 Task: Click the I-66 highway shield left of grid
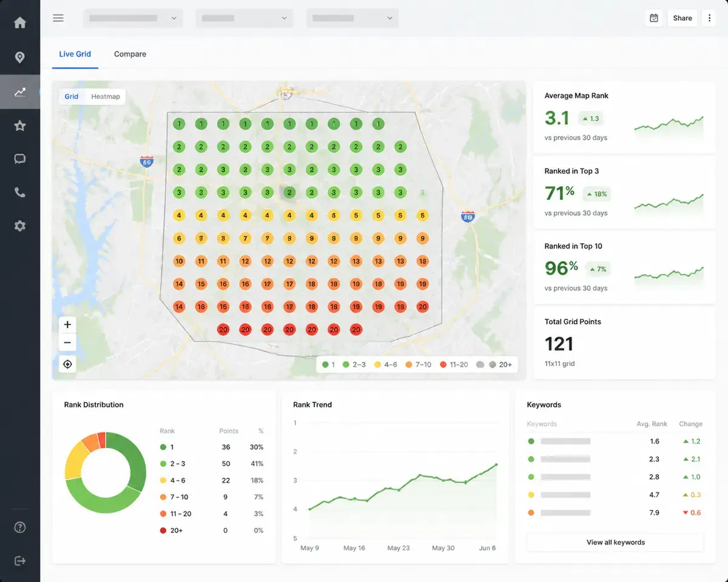pos(146,161)
